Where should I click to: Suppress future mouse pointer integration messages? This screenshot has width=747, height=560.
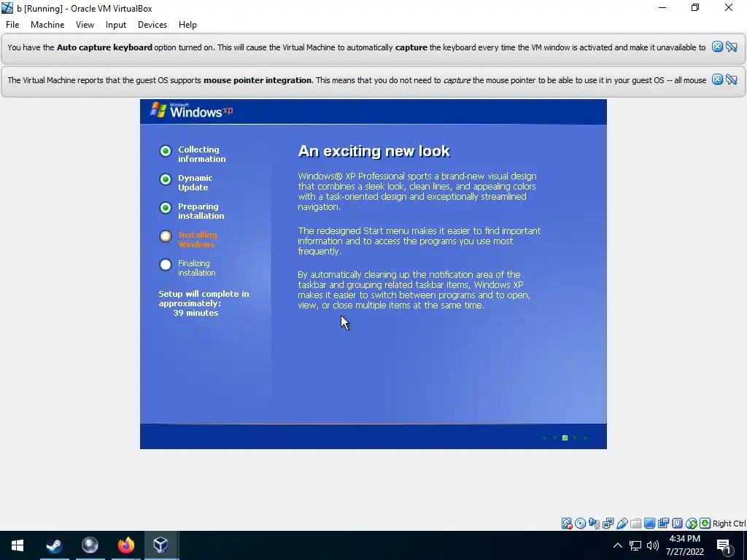pos(732,79)
